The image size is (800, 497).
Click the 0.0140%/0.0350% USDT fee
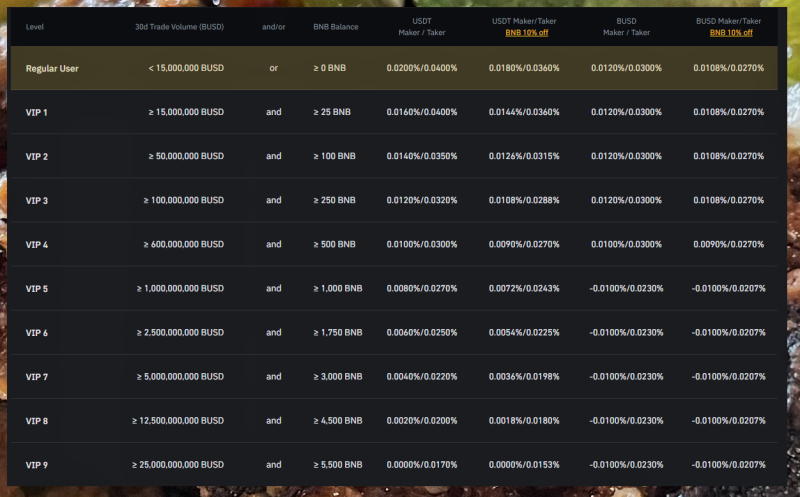pyautogui.click(x=422, y=156)
